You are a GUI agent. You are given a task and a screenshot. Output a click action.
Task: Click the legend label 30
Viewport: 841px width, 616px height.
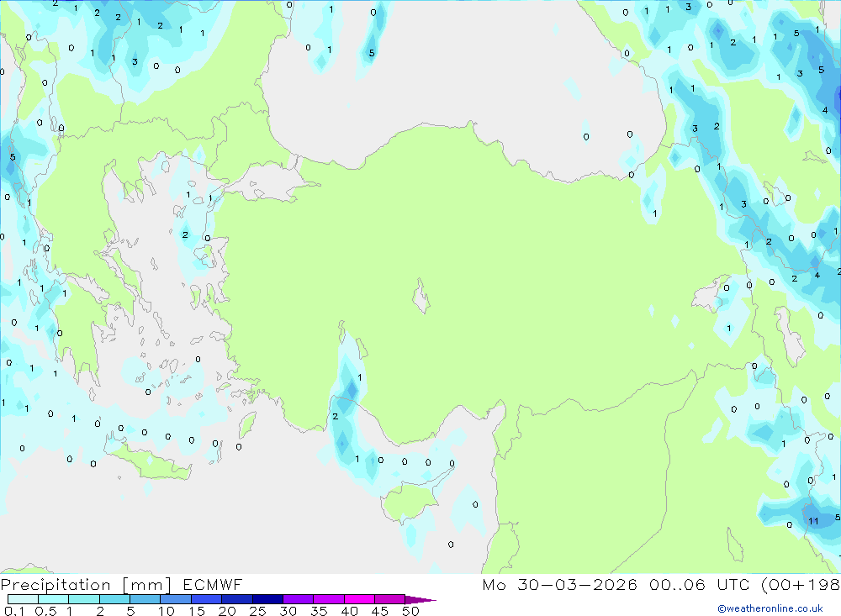[x=288, y=611]
